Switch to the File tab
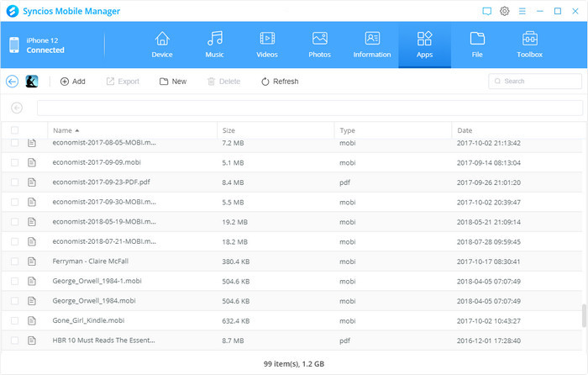The height and width of the screenshot is (375, 588). [x=476, y=44]
